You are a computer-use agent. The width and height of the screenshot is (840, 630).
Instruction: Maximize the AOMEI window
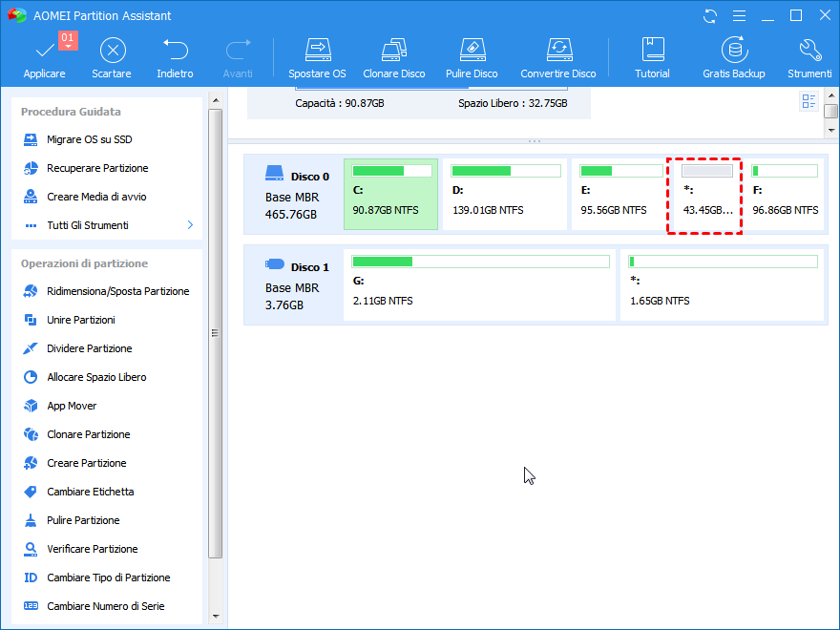pyautogui.click(x=796, y=15)
